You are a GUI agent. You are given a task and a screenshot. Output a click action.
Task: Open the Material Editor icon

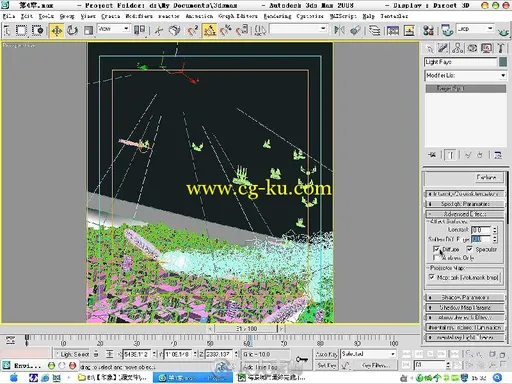coord(428,31)
